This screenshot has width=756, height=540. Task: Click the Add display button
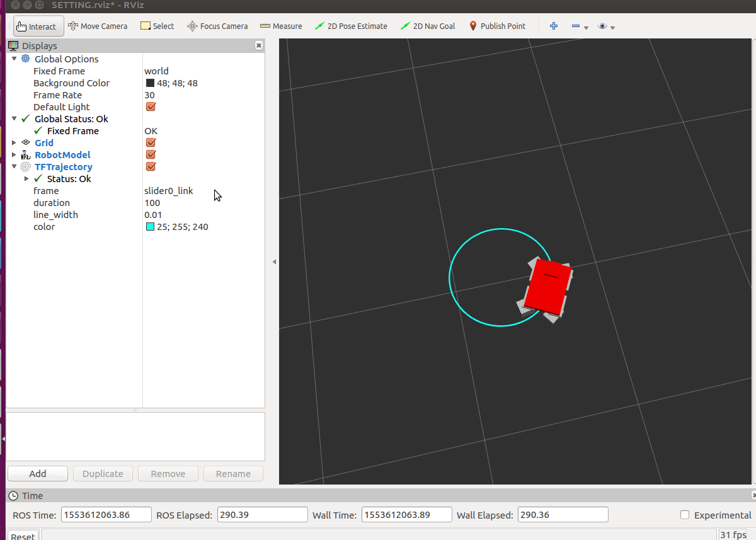point(38,474)
